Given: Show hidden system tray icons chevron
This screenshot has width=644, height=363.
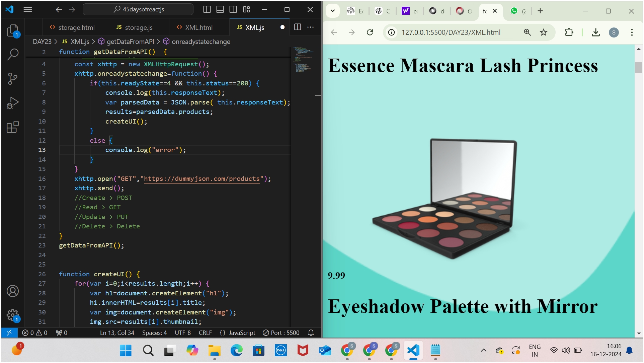Looking at the screenshot, I should pos(483,350).
